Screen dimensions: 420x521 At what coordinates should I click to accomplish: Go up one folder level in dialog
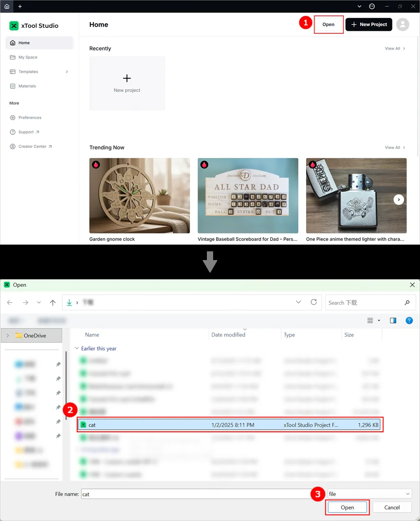(x=53, y=303)
